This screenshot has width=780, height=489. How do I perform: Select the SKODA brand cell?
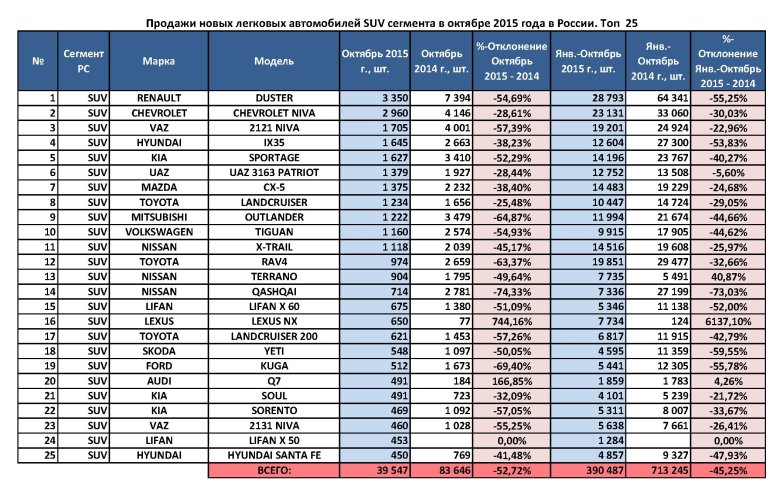[x=158, y=350]
